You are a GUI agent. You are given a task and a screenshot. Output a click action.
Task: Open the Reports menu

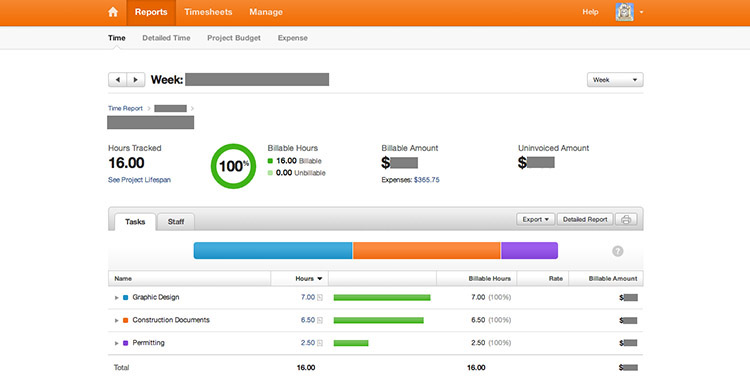151,12
